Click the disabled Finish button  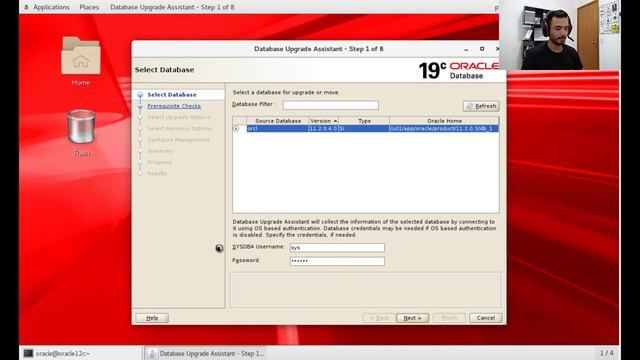click(449, 318)
